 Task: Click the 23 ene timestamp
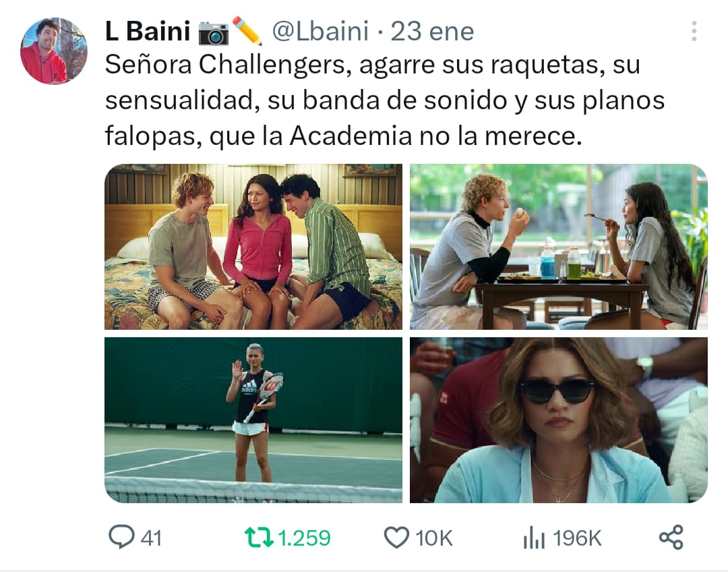(432, 32)
